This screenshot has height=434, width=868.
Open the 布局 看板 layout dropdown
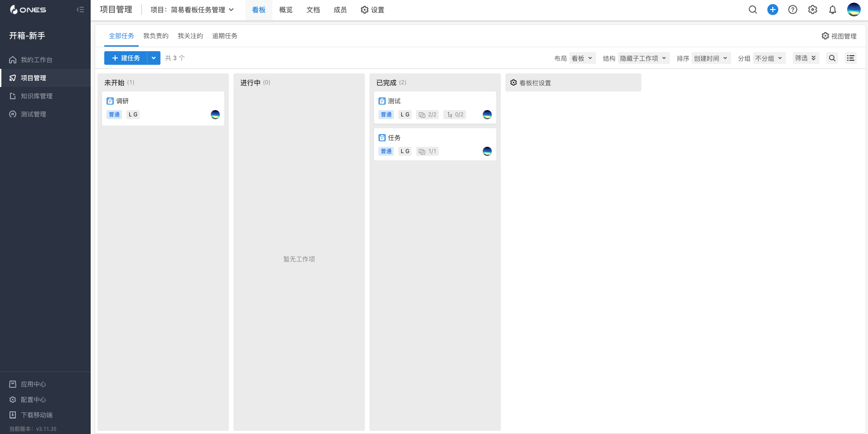pos(582,58)
